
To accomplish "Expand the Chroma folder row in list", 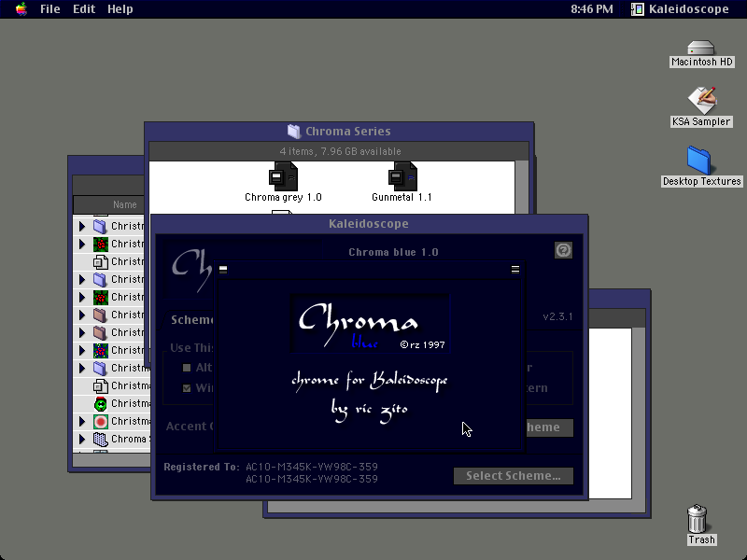I will (x=82, y=439).
